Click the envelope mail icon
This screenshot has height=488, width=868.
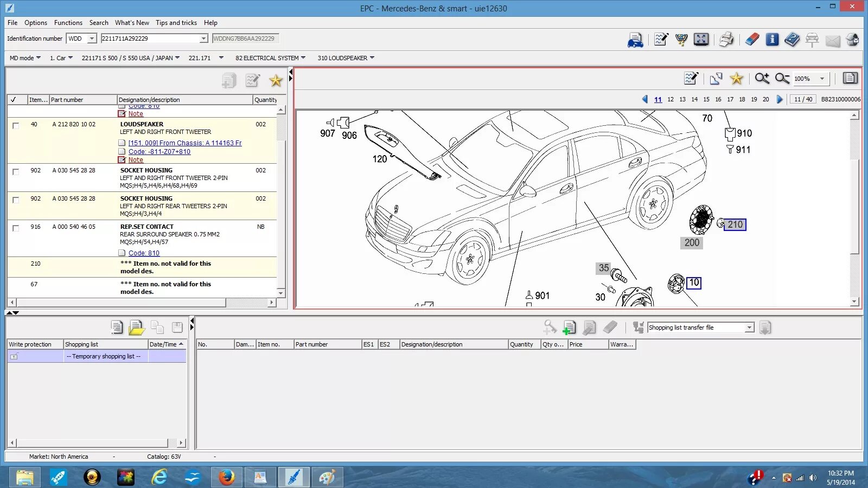coord(833,40)
